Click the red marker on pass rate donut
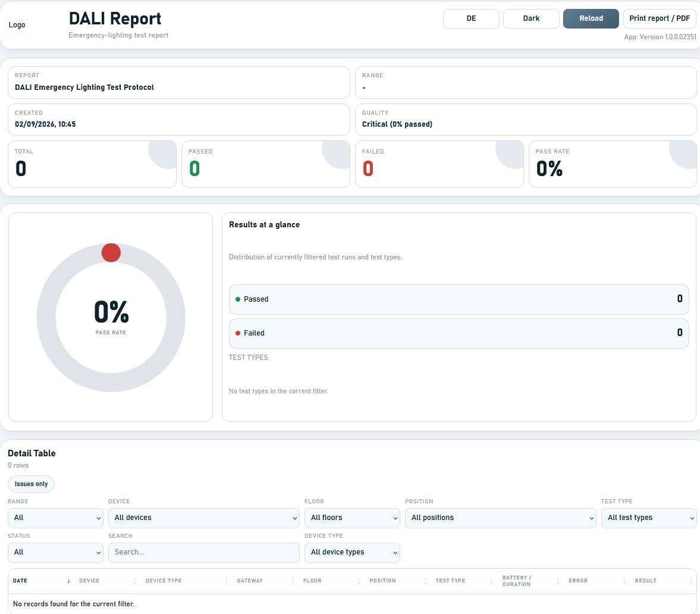 [111, 253]
